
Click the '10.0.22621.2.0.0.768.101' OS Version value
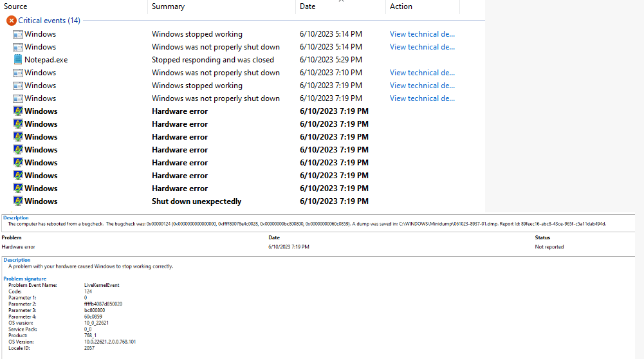[x=109, y=342]
